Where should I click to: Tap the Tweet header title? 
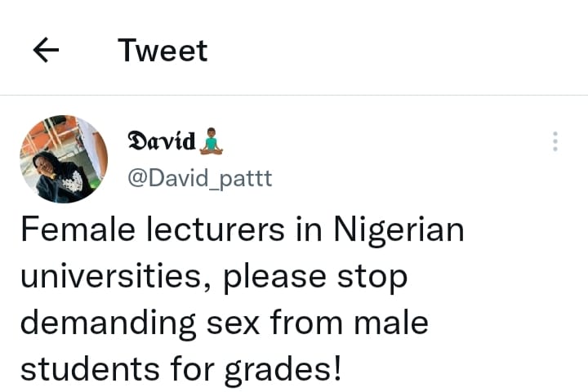click(163, 51)
